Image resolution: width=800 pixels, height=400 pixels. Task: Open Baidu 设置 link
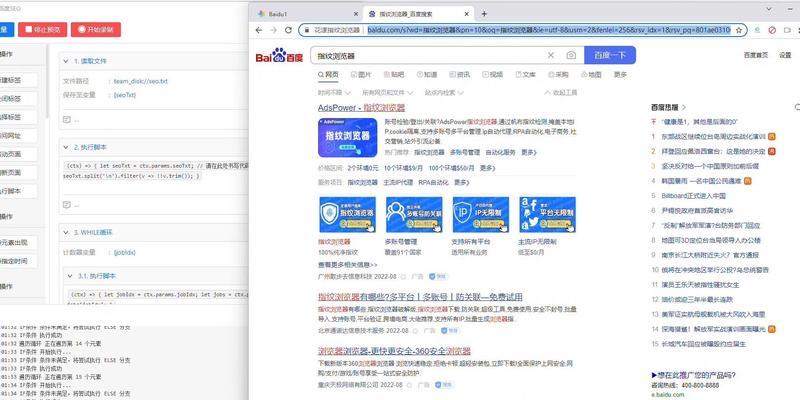785,55
